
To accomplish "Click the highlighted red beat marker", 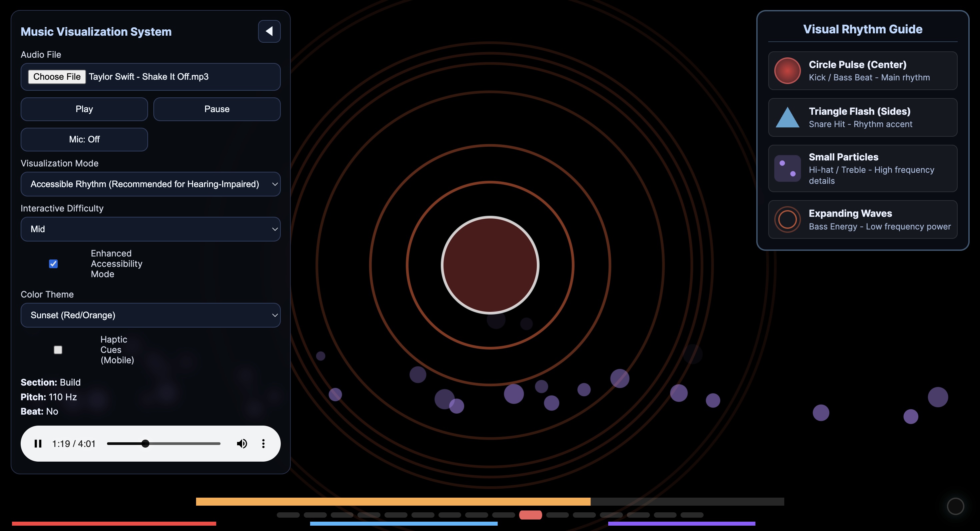I will click(530, 515).
